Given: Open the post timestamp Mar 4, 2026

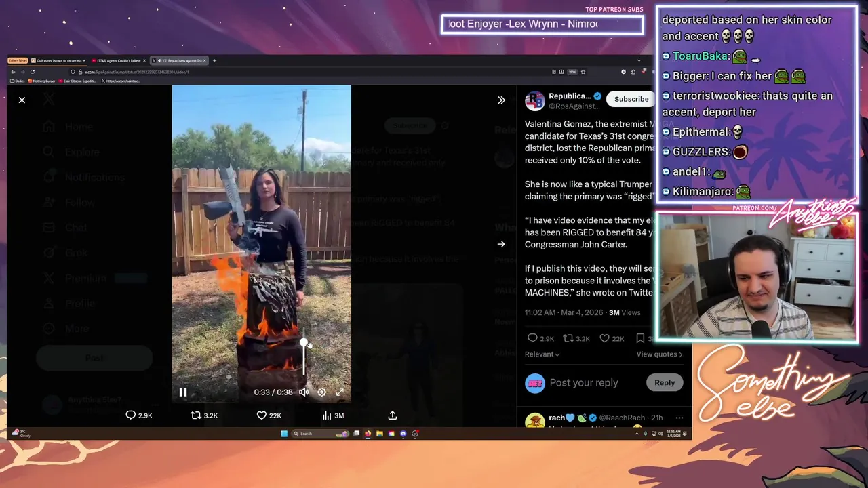Looking at the screenshot, I should [x=564, y=312].
